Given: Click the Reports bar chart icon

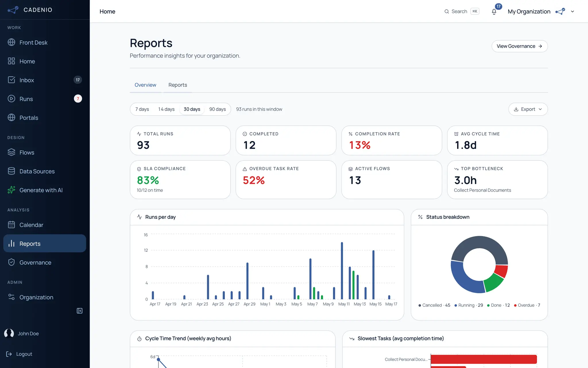Looking at the screenshot, I should pos(11,244).
